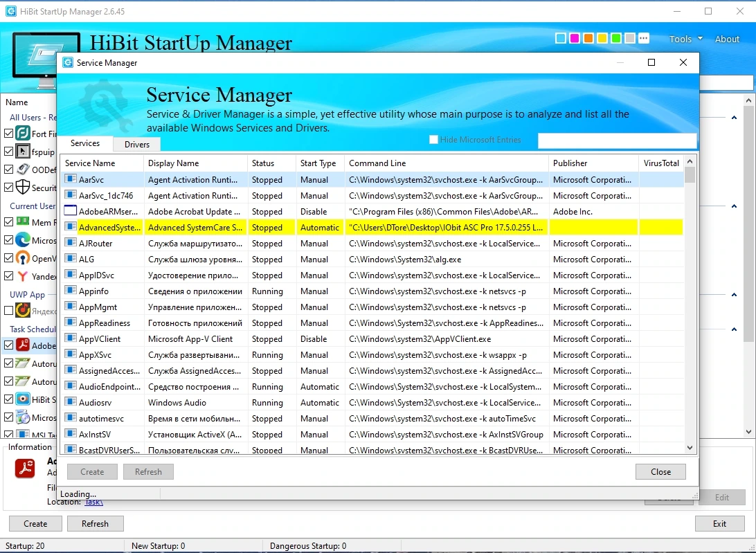Click the Security shield startup icon
This screenshot has height=553, width=756.
click(x=23, y=187)
